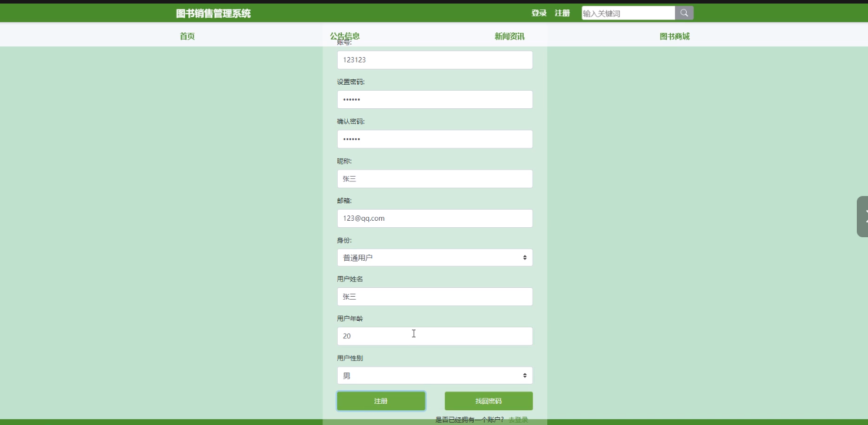The image size is (868, 425).
Task: Click the 确认密码 password field
Action: 435,139
